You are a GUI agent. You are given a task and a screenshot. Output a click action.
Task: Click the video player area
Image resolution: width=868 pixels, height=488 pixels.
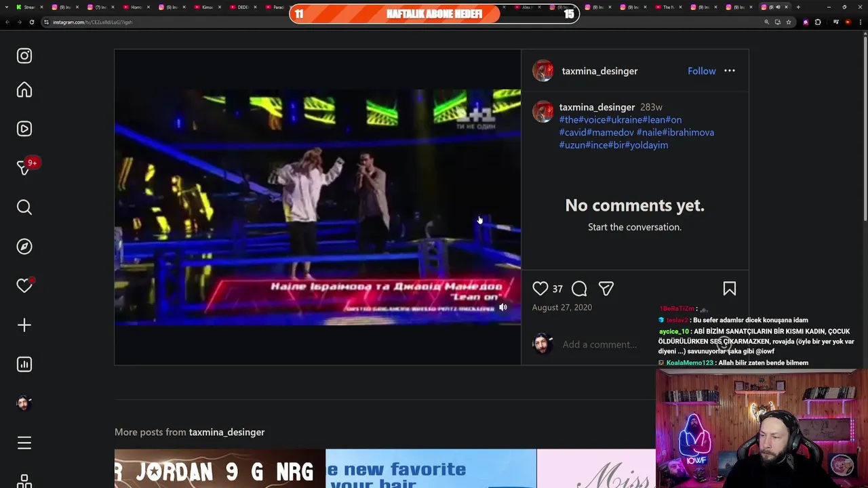[x=317, y=207]
